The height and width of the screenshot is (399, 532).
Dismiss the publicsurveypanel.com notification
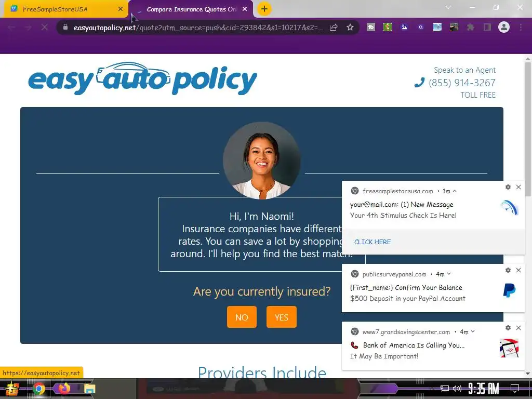point(518,270)
